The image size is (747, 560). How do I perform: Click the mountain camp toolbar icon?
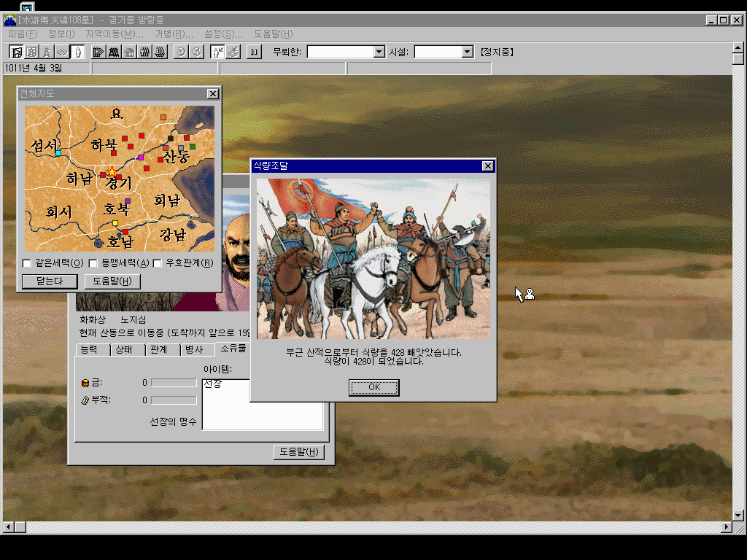tap(113, 52)
